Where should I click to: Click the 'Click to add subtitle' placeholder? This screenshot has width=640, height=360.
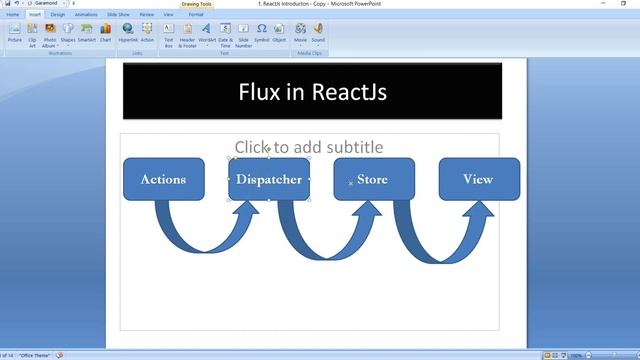coord(309,147)
